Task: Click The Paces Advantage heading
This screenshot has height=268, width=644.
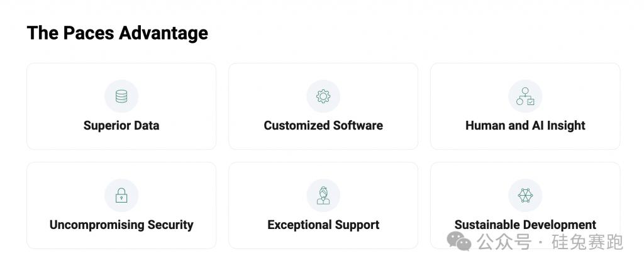Action: pos(118,33)
